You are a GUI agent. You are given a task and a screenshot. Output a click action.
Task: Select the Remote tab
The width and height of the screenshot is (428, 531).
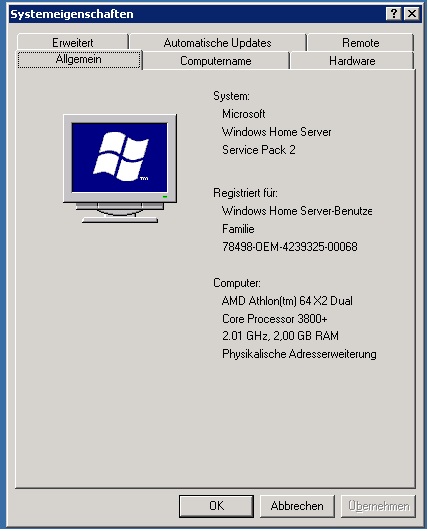coord(360,43)
